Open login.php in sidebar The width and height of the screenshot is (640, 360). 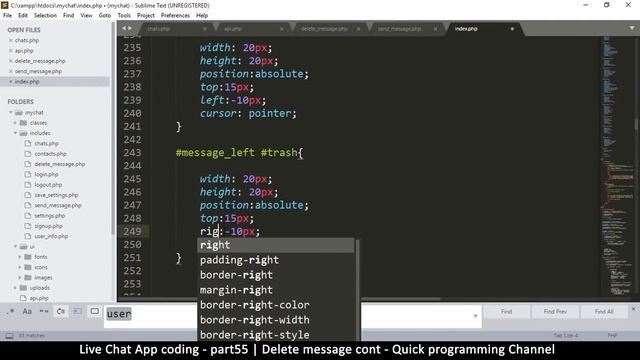(x=46, y=174)
